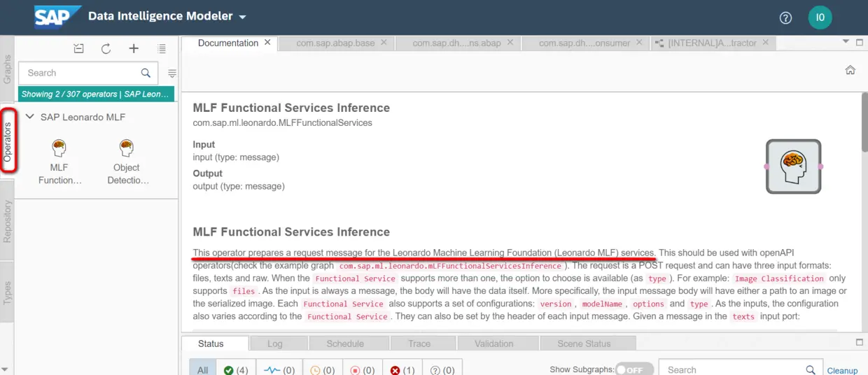
Task: Close the [INTERNAL]A...tractor tab
Action: [x=765, y=43]
